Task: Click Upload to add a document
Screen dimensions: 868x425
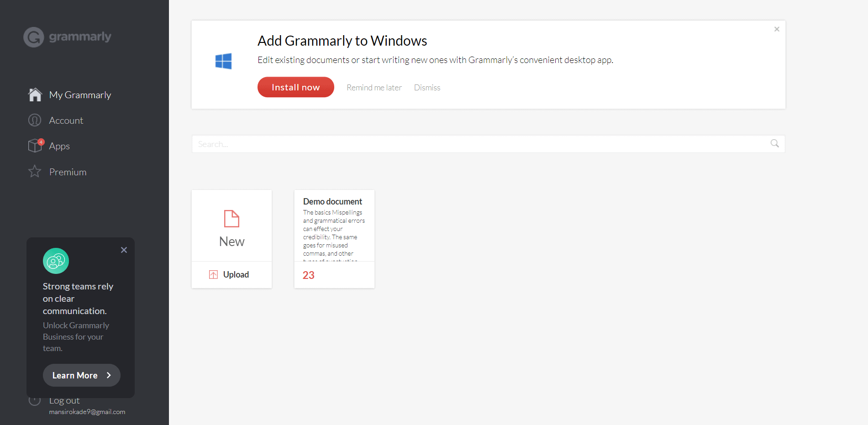Action: pyautogui.click(x=231, y=274)
